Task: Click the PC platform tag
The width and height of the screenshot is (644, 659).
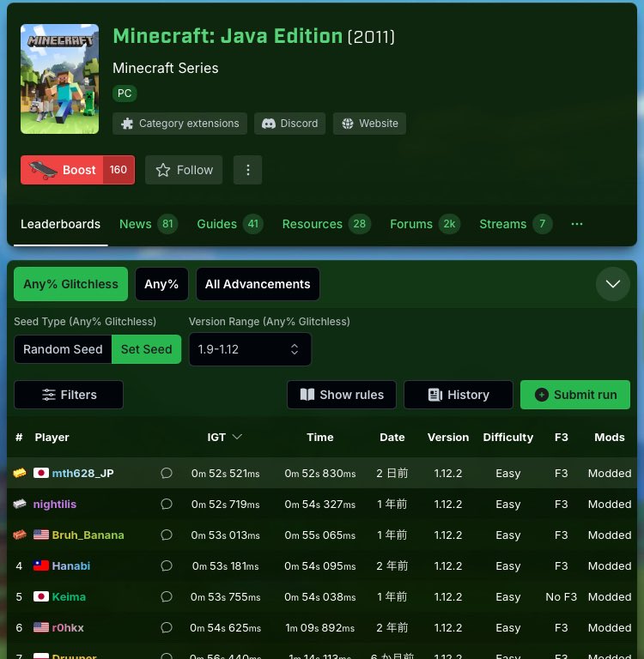Action: pos(125,94)
